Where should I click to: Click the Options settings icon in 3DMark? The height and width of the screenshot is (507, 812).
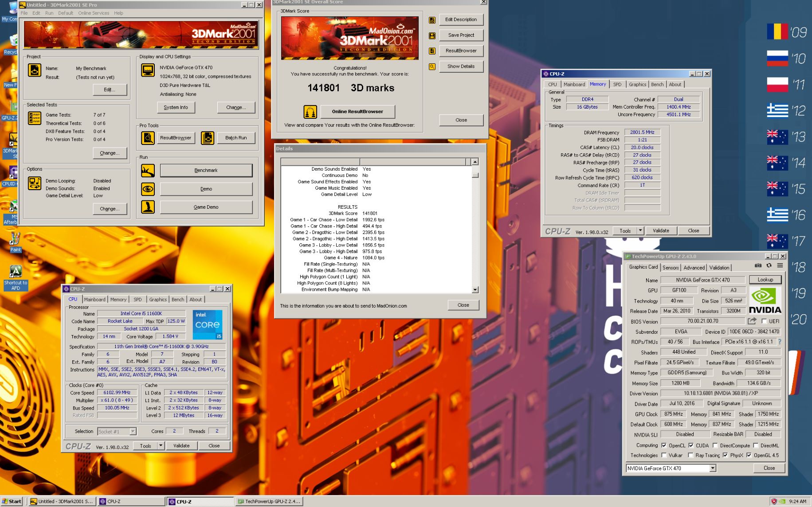click(35, 183)
